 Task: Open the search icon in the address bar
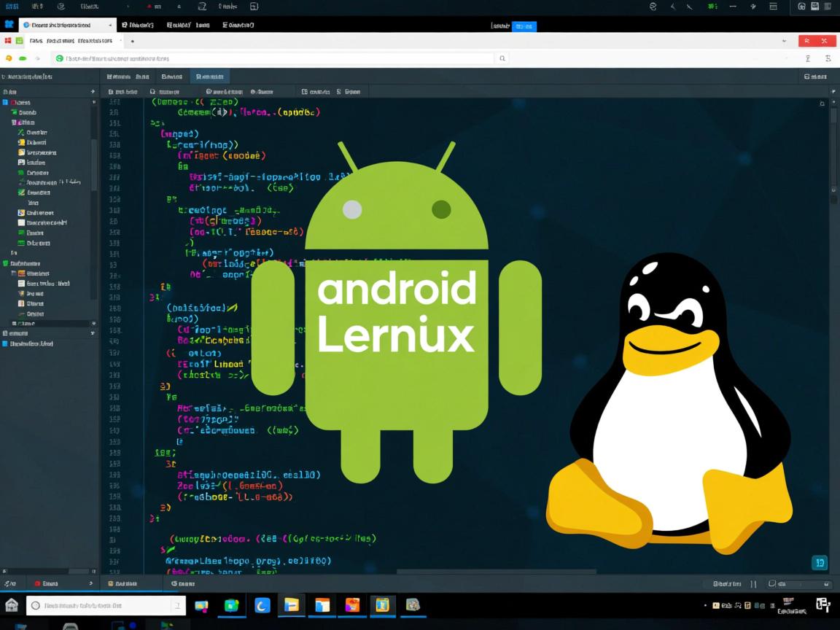[x=502, y=58]
